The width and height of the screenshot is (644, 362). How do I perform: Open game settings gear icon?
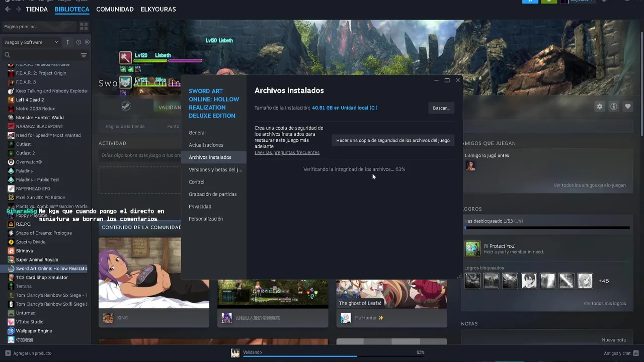coord(599,107)
